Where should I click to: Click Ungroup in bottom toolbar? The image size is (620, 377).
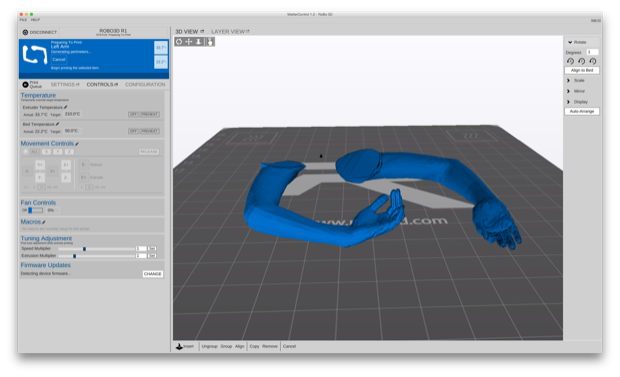click(x=210, y=347)
